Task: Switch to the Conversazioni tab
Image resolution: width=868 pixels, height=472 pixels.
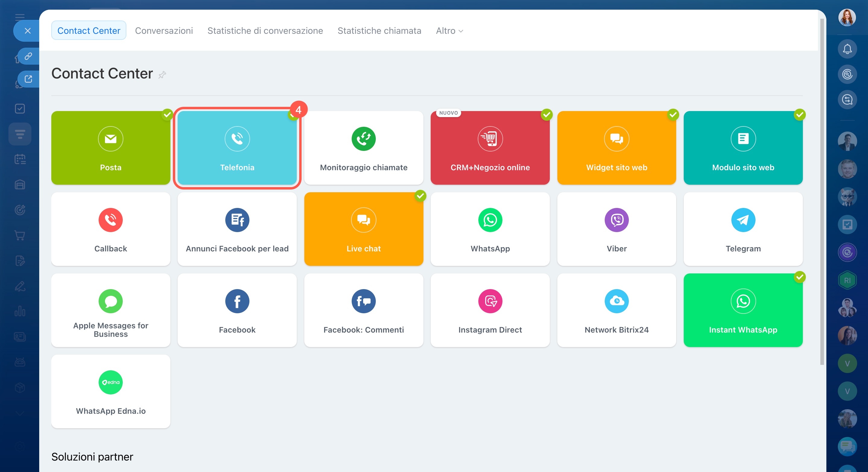Action: tap(164, 31)
